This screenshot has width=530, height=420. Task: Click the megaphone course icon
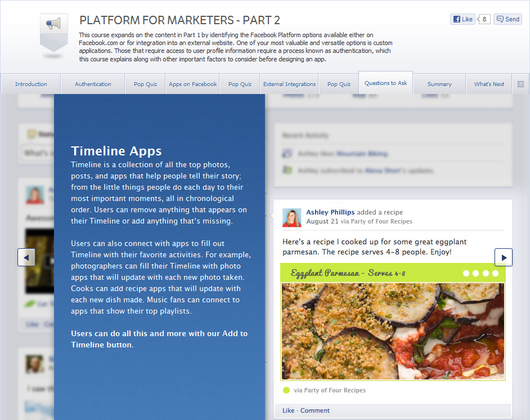coord(54,33)
